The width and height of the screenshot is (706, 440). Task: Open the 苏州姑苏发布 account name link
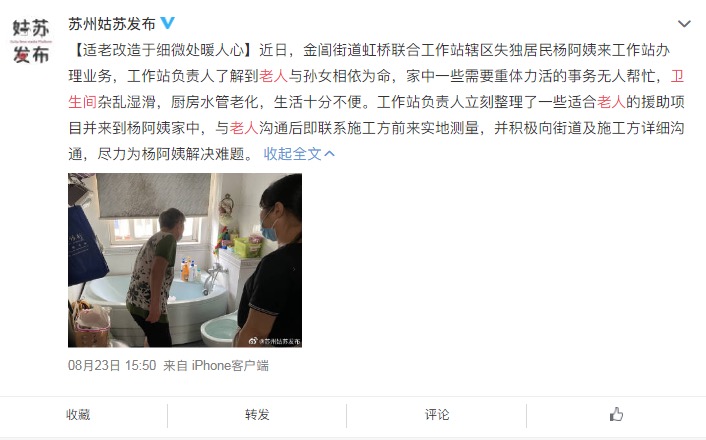(112, 24)
